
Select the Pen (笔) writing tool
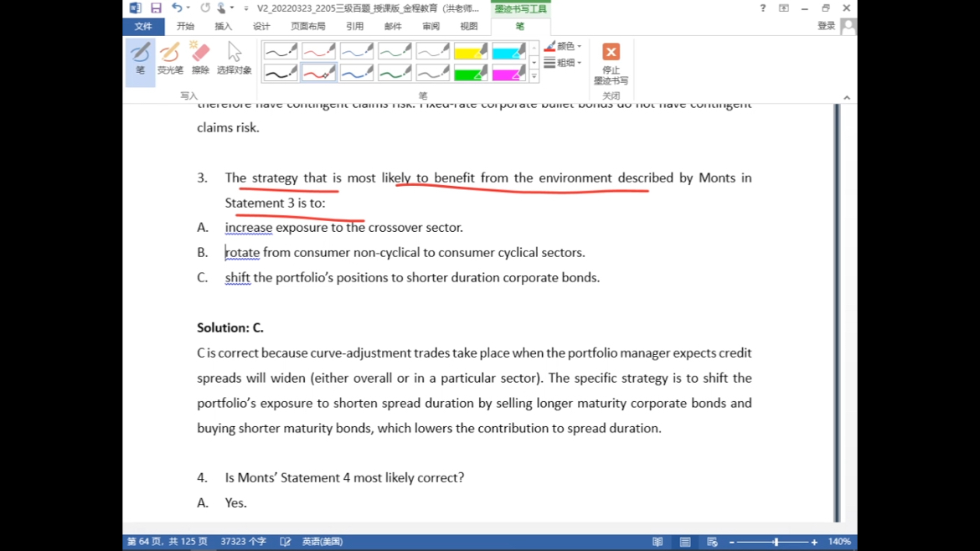[141, 60]
